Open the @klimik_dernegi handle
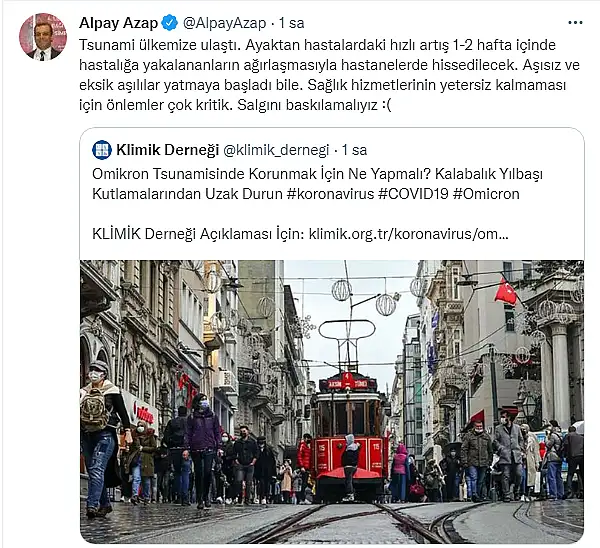 click(276, 150)
